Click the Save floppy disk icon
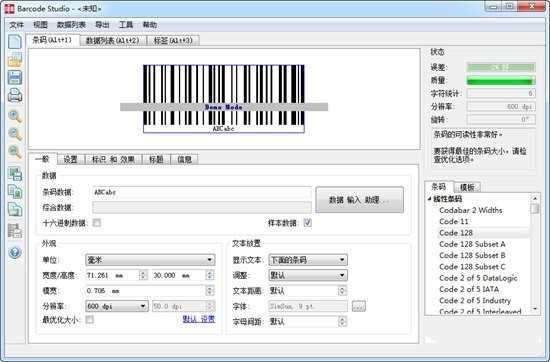This screenshot has width=550, height=362. coord(15,77)
